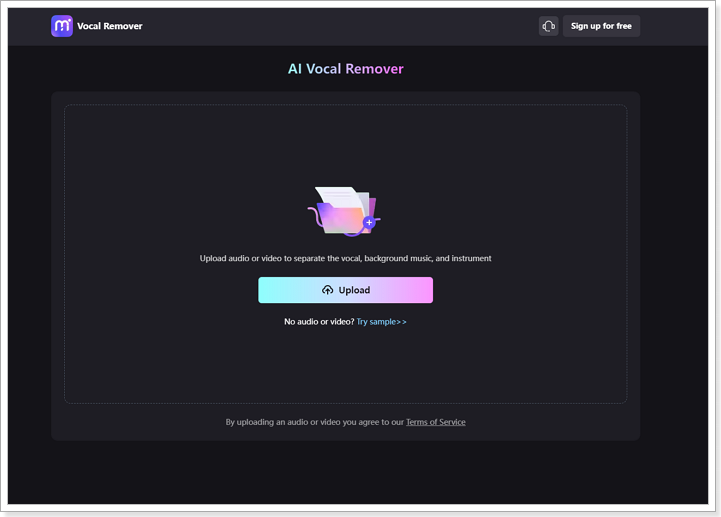Click the pink right end of the Upload button
Screen dimensions: 721x517
tap(420, 290)
